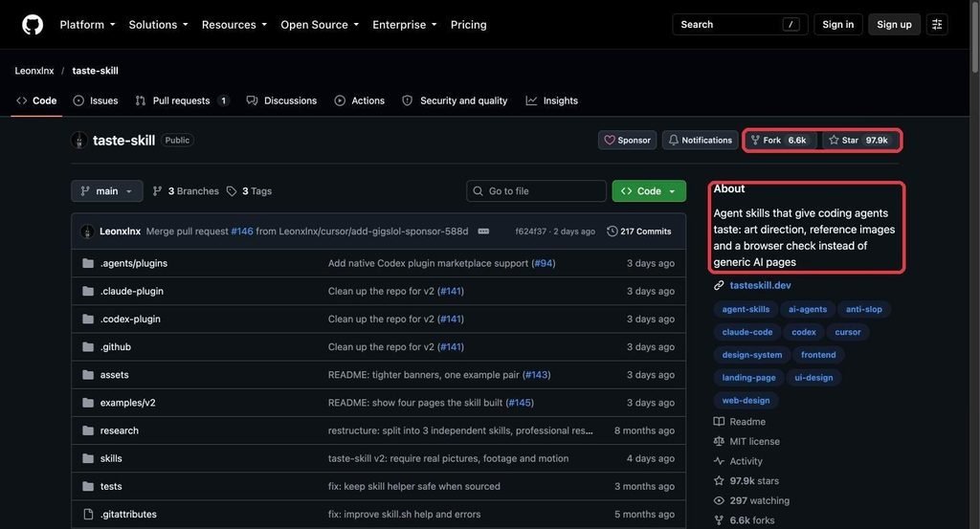Click the link icon beside tasteskill.dev
The height and width of the screenshot is (529, 980).
coord(719,285)
